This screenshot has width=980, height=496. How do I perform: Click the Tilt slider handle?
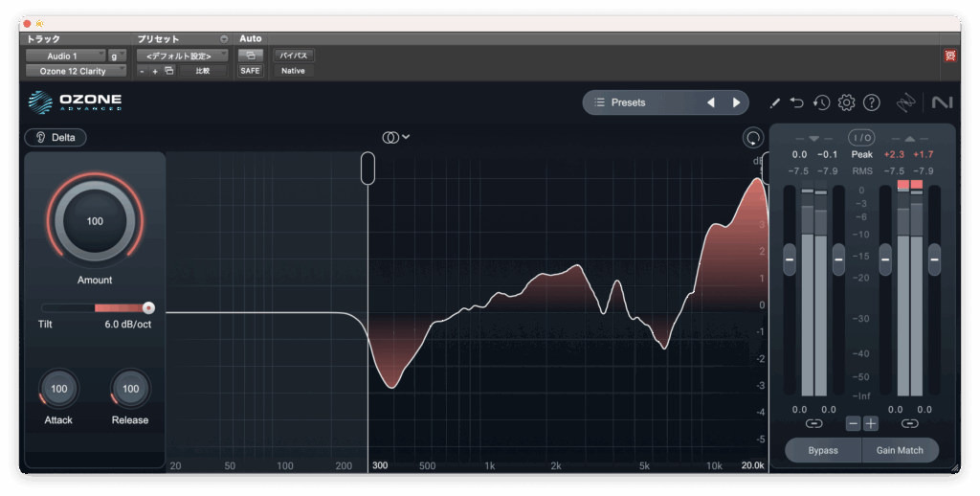pyautogui.click(x=148, y=307)
